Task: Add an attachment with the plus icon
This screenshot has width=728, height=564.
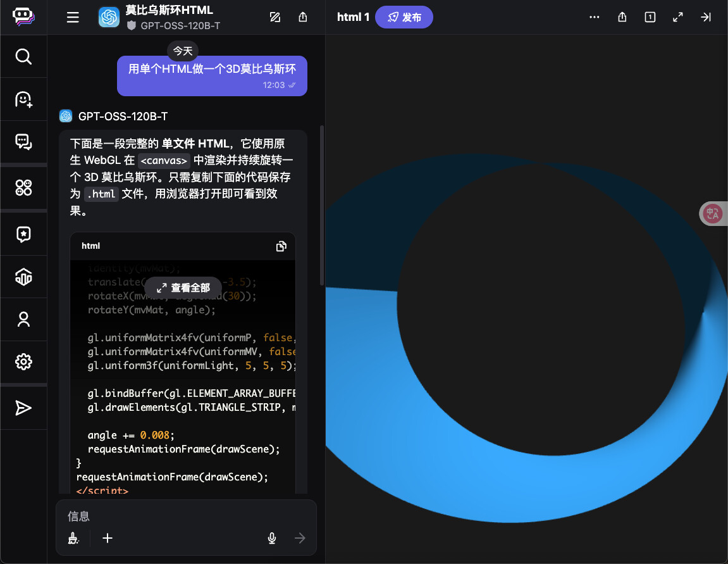Action: [x=108, y=538]
